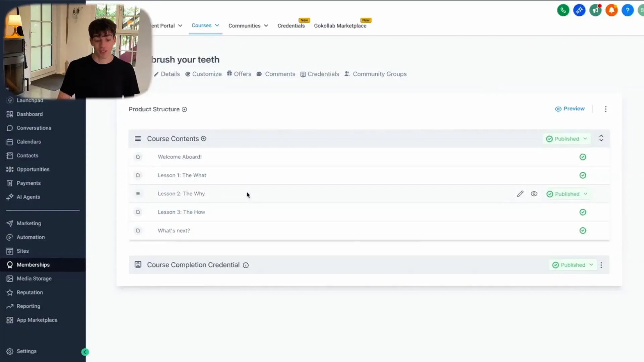The height and width of the screenshot is (362, 644).
Task: Click the green progress checkmark on Lesson 3
Action: pos(583,212)
